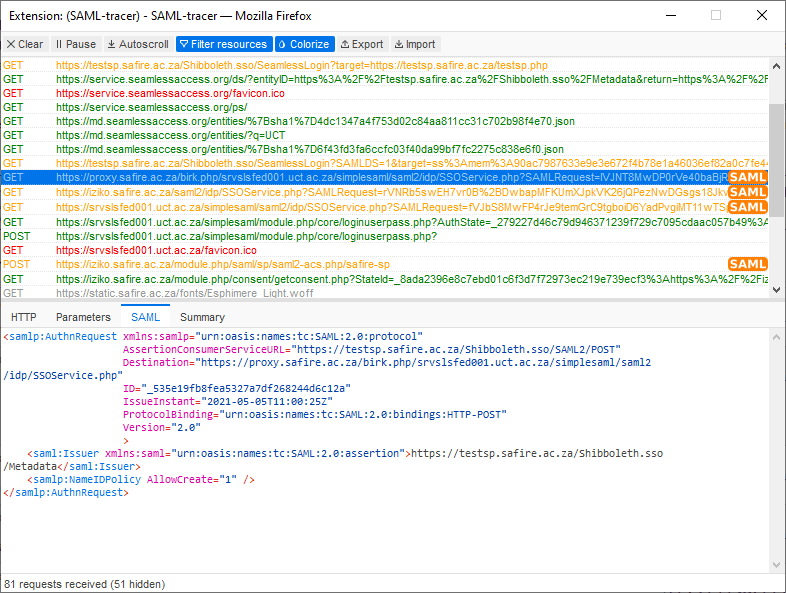
Task: Click the request list scrollbar thumb
Action: (776, 160)
